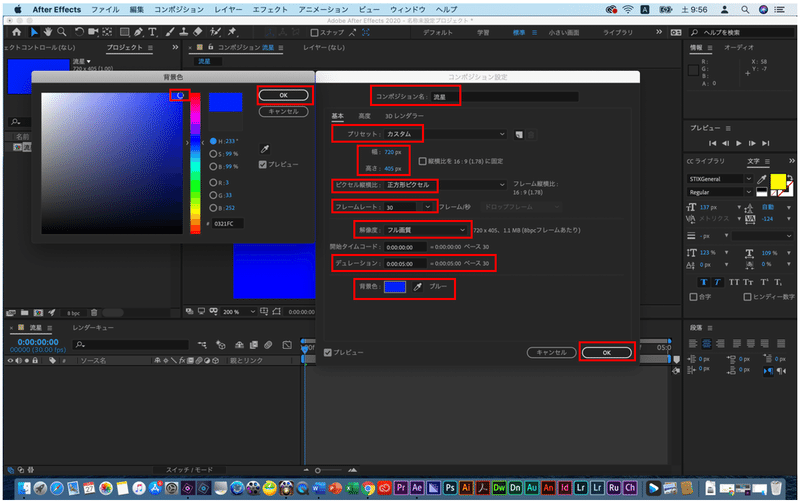This screenshot has height=502, width=800.
Task: Click OK in background color dialog
Action: [284, 95]
